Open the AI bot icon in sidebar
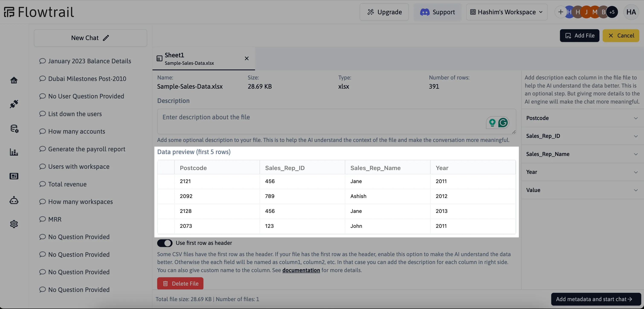This screenshot has height=309, width=644. pyautogui.click(x=14, y=200)
